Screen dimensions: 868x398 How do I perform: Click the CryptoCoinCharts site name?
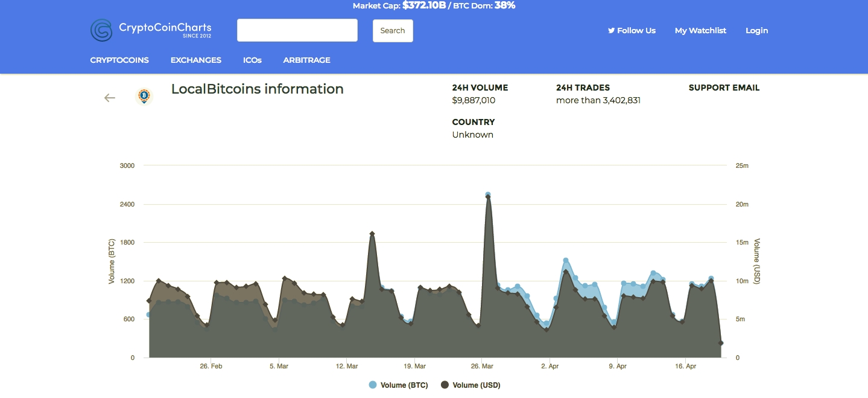pyautogui.click(x=165, y=28)
